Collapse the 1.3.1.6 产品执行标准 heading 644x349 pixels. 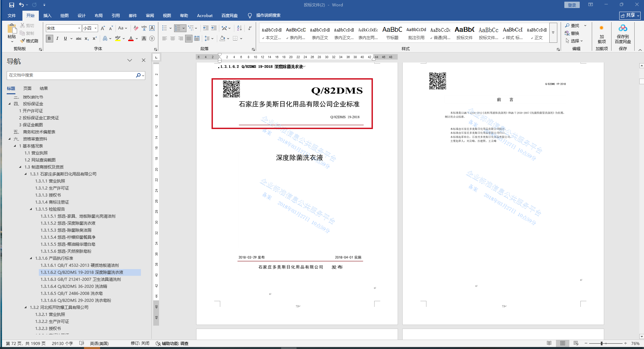coord(31,258)
